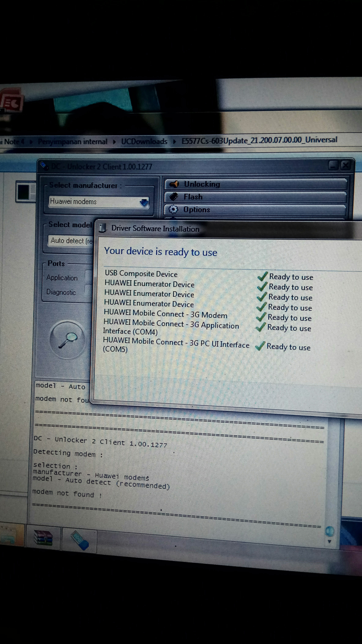Click the DC-Unlocker title bar icon

pos(44,165)
